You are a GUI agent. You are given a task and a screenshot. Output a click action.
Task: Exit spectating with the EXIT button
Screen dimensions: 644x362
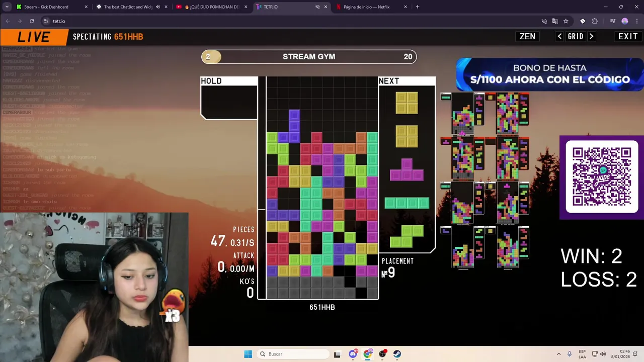click(x=628, y=36)
